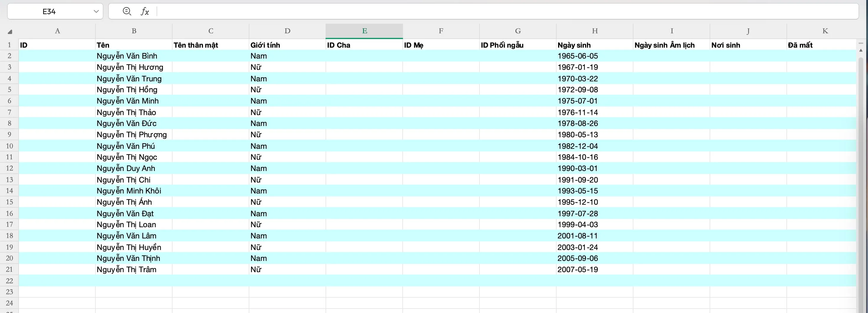
Task: Click the magnifier zoom icon in formula bar
Action: point(127,12)
